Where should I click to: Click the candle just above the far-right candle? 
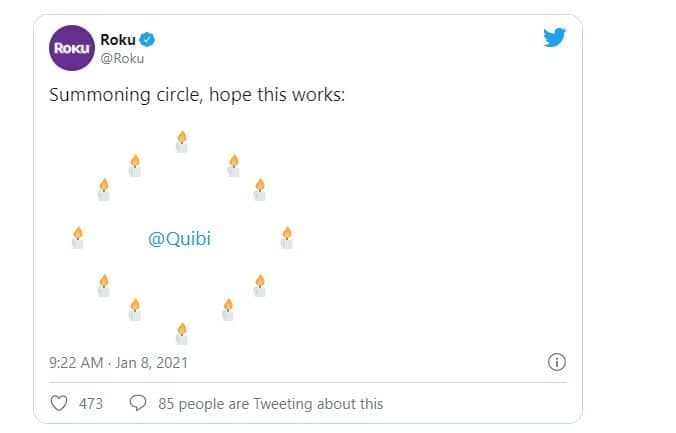pos(260,190)
